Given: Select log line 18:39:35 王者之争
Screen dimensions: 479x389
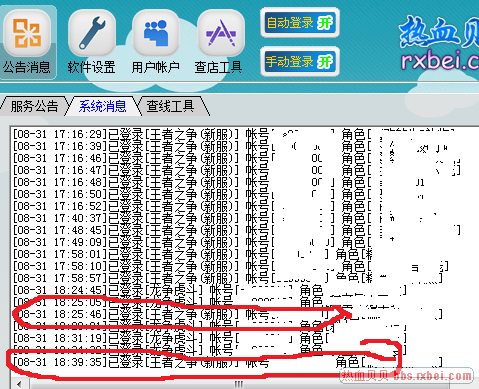Looking at the screenshot, I should coord(228,362).
